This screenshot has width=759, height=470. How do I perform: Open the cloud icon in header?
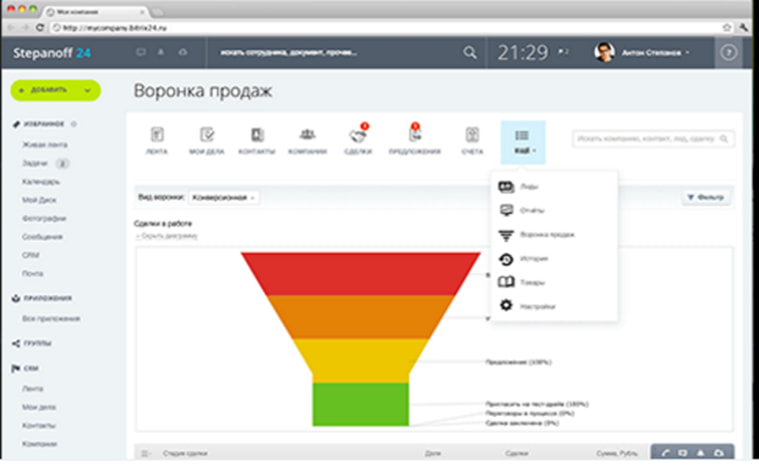(183, 52)
